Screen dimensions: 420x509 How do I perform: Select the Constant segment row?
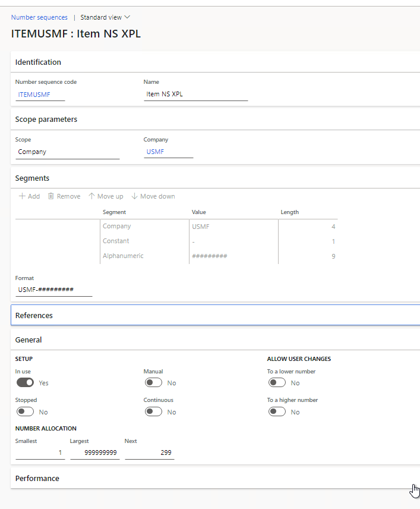click(x=176, y=241)
